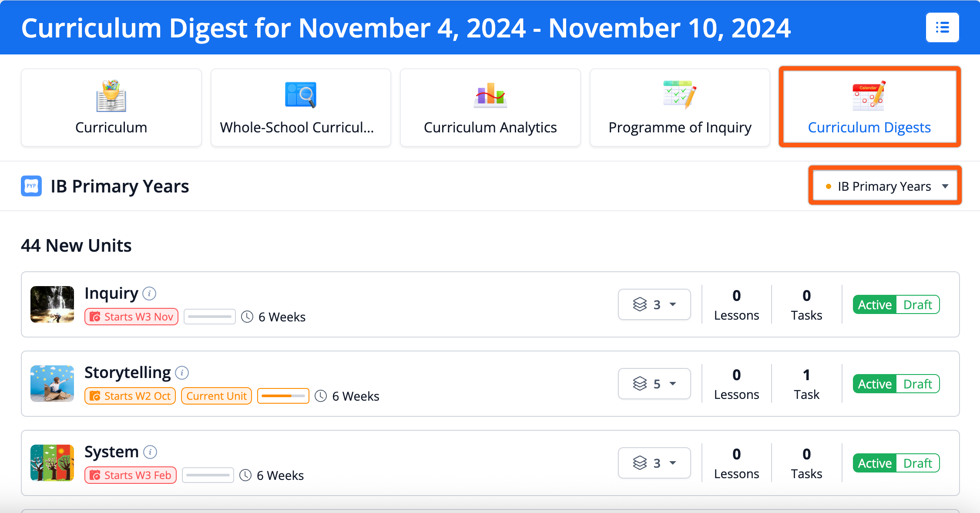The width and height of the screenshot is (980, 513).
Task: Click the Storytelling orange progress bar
Action: pyautogui.click(x=283, y=396)
